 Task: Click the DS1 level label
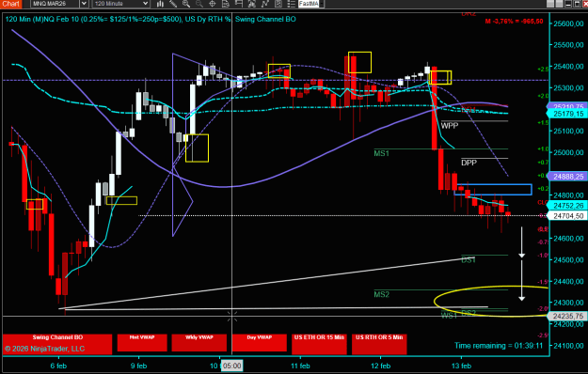coord(469,259)
